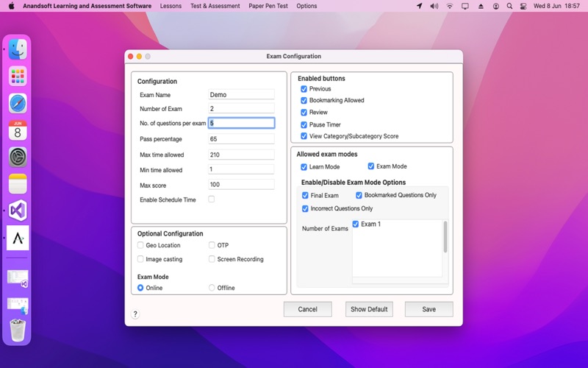Open the Paper Pen Test menu
Viewport: 588px width, 368px height.
268,6
